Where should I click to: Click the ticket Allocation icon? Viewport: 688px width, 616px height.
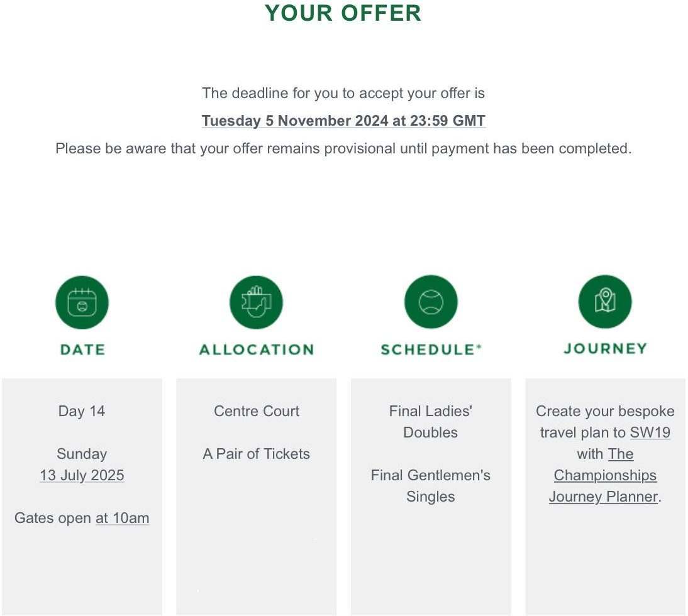click(256, 302)
